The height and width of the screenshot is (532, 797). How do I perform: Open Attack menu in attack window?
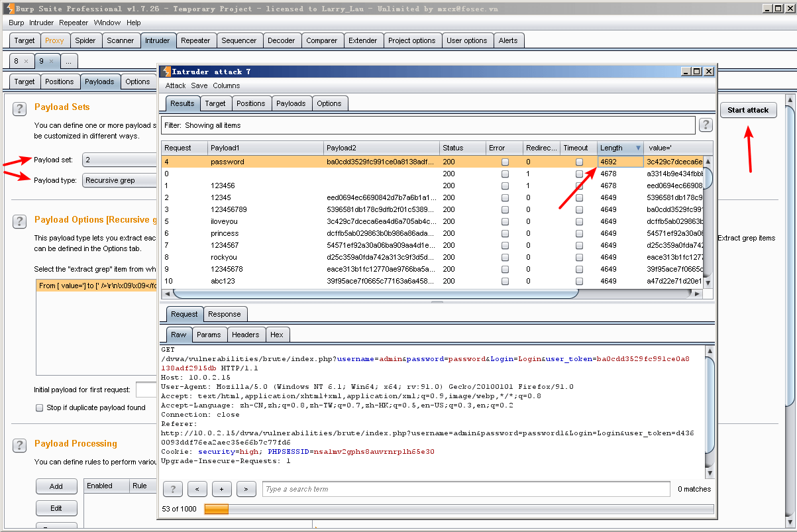click(176, 85)
